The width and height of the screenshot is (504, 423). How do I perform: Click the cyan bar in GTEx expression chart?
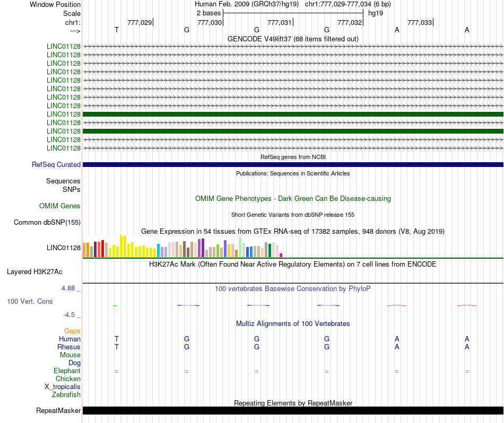[x=159, y=251]
